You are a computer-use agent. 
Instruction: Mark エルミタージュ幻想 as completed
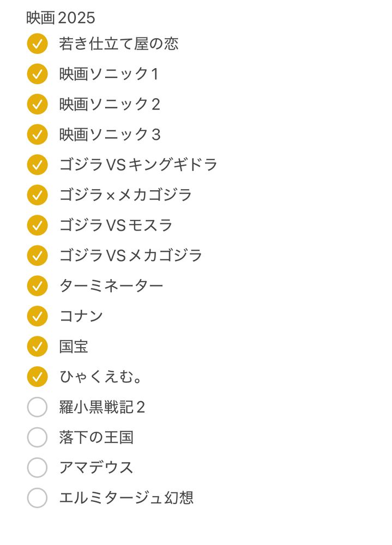point(37,498)
